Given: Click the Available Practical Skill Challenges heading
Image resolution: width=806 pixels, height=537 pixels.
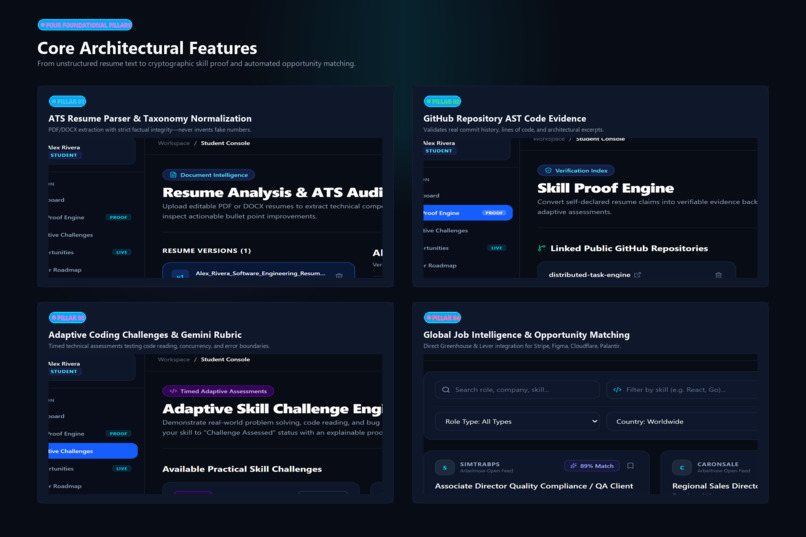Looking at the screenshot, I should coord(242,469).
